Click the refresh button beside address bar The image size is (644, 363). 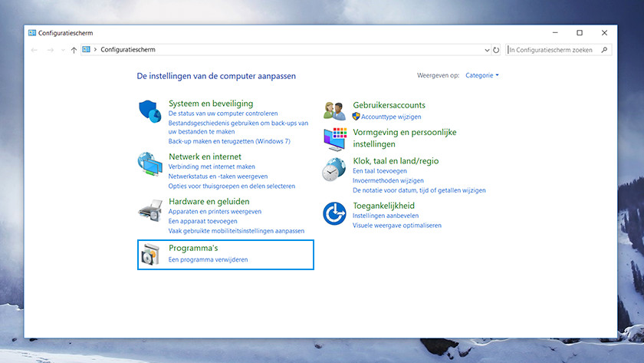497,50
